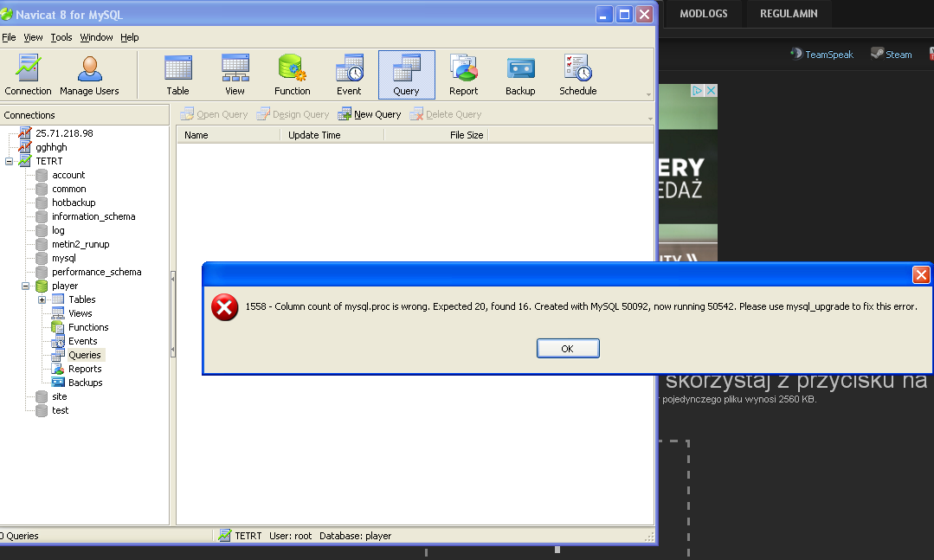The width and height of the screenshot is (934, 560).
Task: Open the main toolbar overflow arrow
Action: point(648,94)
